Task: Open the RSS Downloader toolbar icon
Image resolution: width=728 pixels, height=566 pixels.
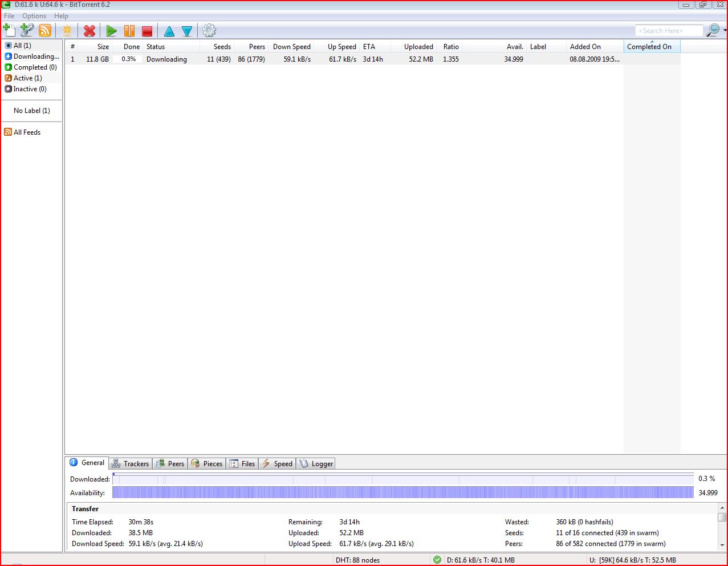Action: [45, 30]
